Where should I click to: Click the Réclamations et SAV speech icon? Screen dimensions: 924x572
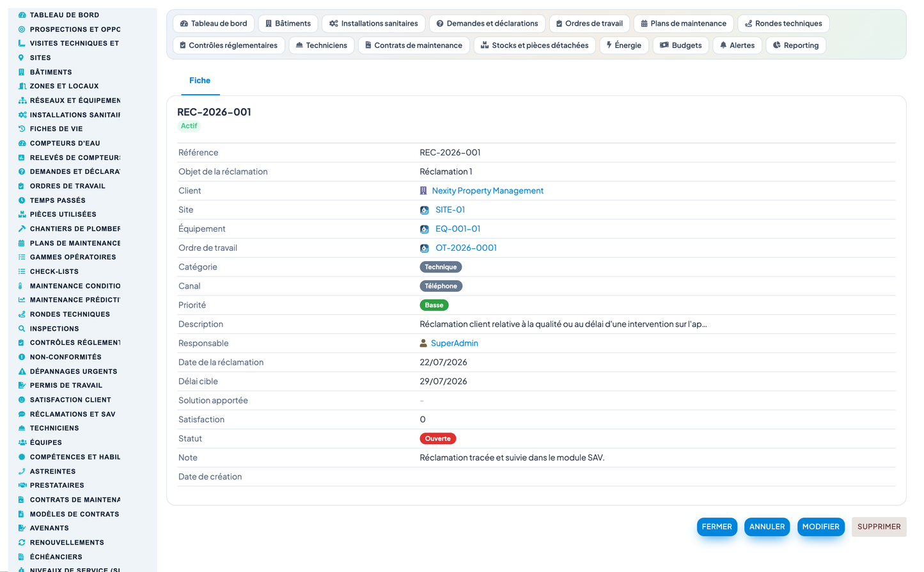pyautogui.click(x=22, y=415)
